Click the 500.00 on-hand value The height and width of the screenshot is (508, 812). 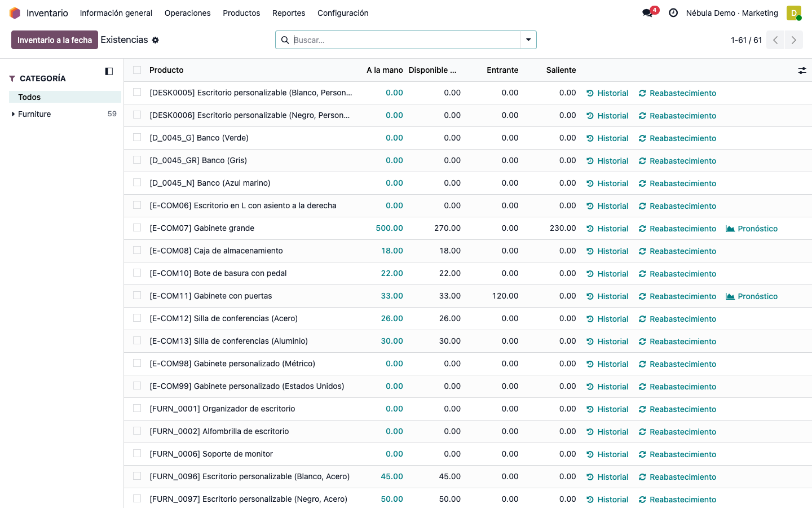click(x=390, y=228)
